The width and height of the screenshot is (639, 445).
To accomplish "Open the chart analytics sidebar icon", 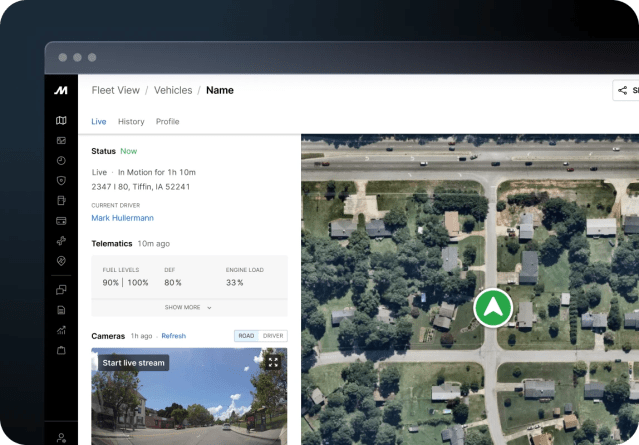I will [x=61, y=330].
